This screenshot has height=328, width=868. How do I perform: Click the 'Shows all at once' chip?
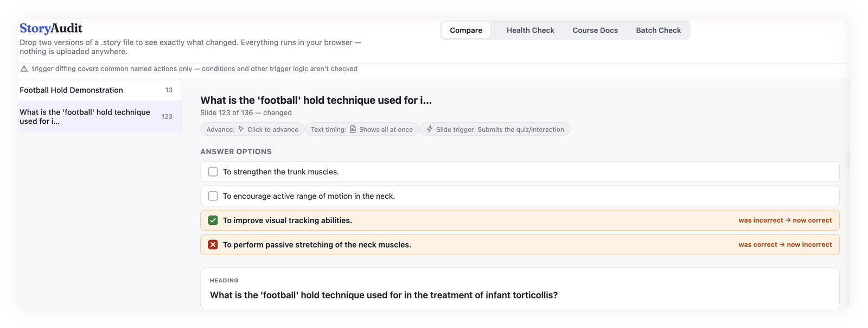(x=362, y=129)
